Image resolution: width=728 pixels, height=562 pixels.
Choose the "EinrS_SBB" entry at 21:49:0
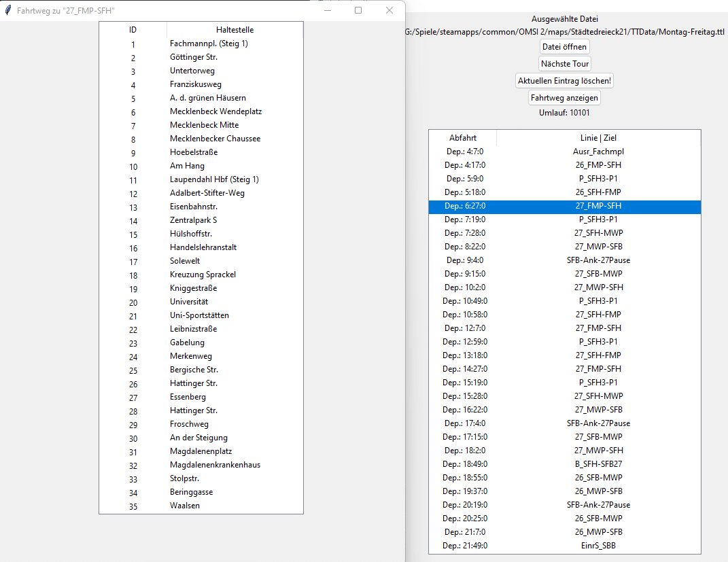598,546
